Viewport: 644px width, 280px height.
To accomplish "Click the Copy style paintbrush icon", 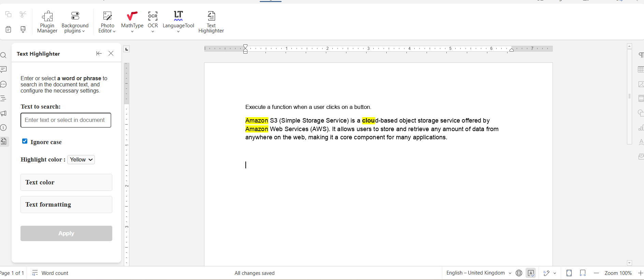I will click(x=23, y=29).
